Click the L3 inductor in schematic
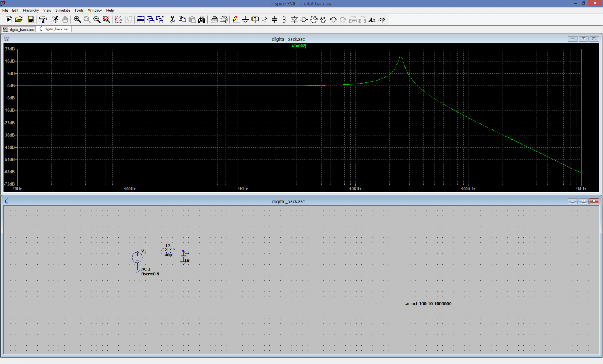 coord(168,250)
